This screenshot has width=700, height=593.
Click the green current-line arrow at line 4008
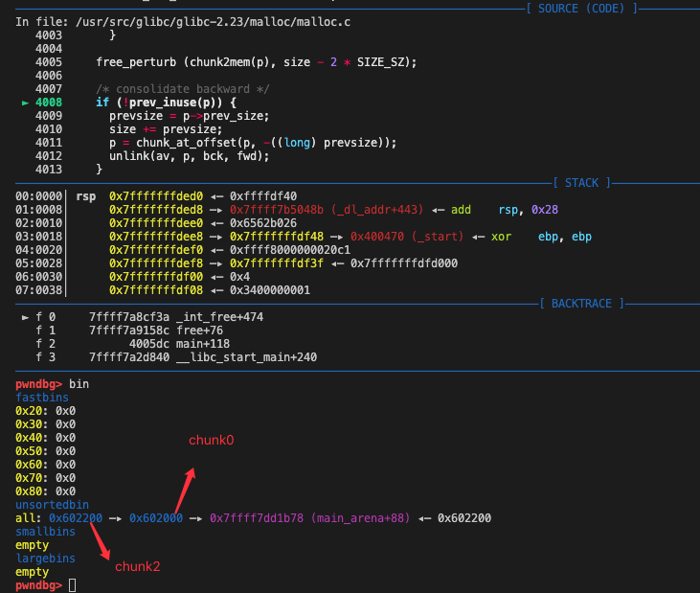pos(25,102)
